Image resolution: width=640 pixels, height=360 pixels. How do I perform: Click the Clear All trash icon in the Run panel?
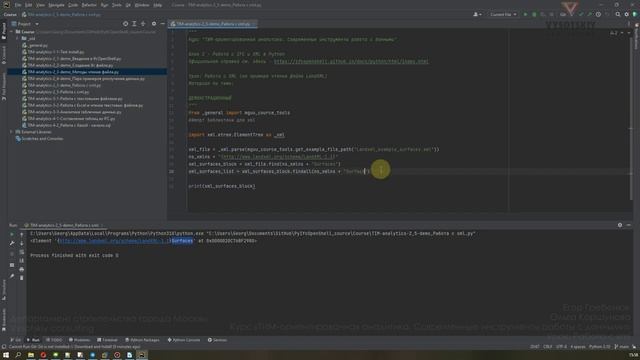[x=22, y=278]
